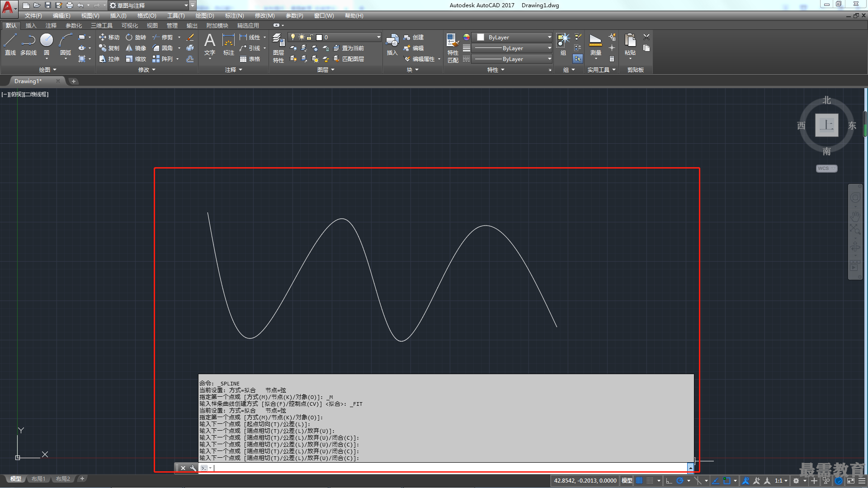Click the 修剪 (Trim) tool

pos(162,37)
